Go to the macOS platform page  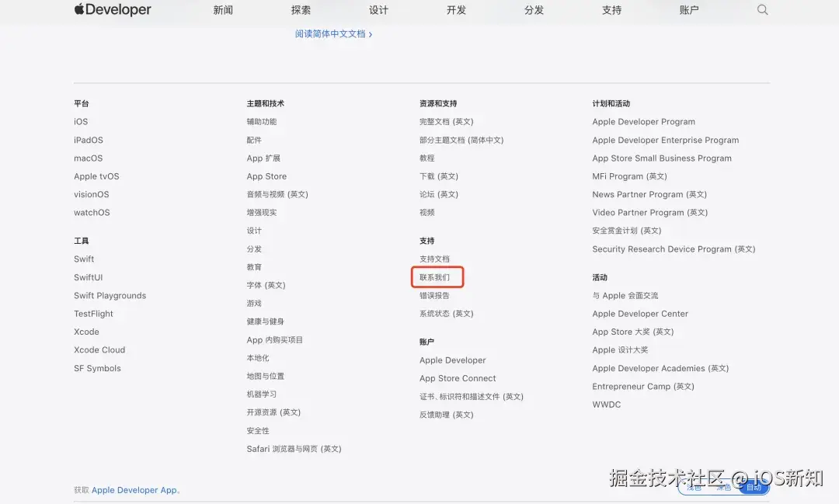click(89, 158)
